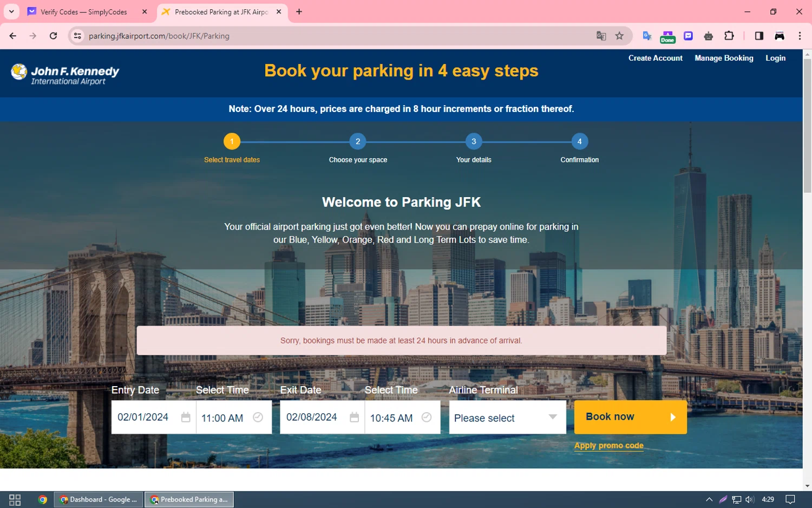Image resolution: width=812 pixels, height=508 pixels.
Task: Click the browser forward arrow
Action: (33, 36)
